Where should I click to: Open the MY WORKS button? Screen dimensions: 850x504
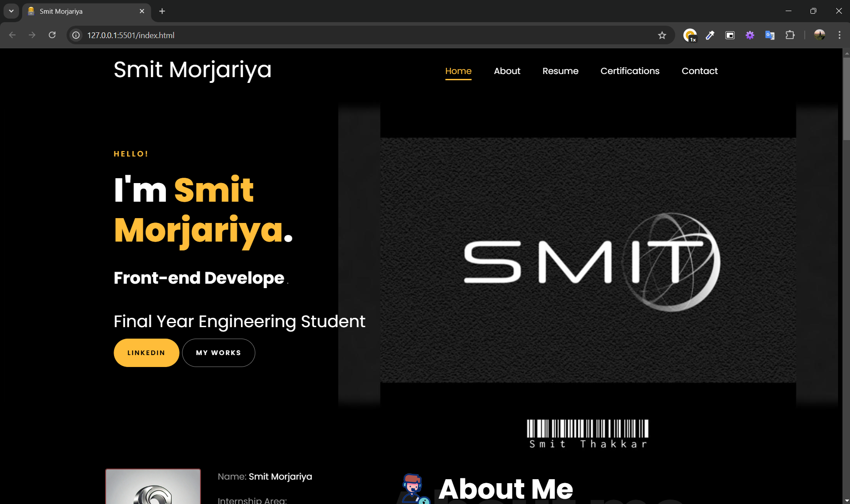(x=218, y=352)
